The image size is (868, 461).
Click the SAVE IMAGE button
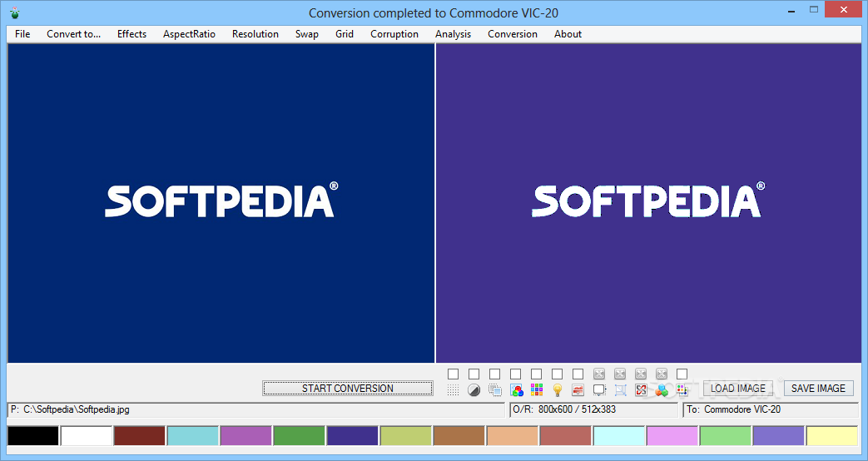coord(818,388)
